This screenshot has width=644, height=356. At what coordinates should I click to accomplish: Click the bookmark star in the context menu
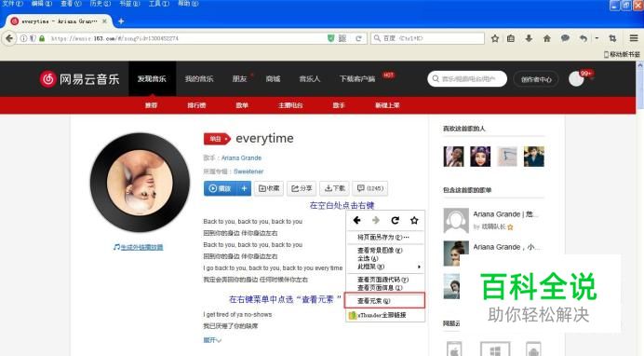pos(414,220)
